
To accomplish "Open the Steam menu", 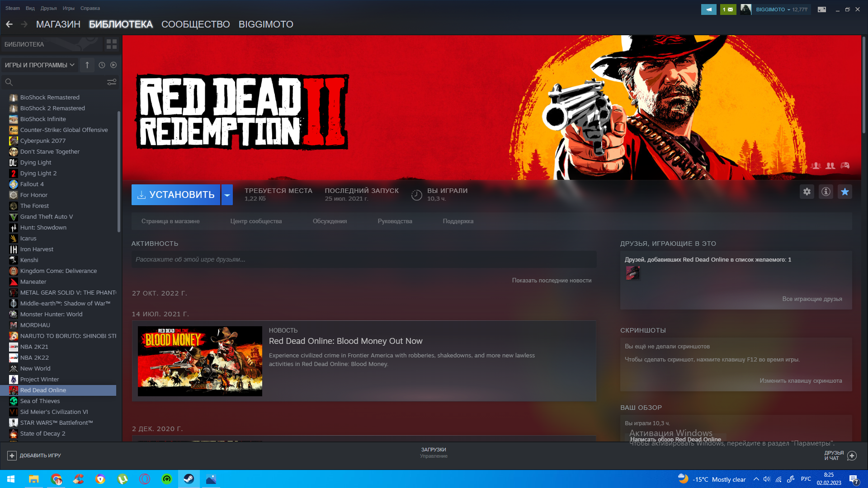I will tap(13, 8).
